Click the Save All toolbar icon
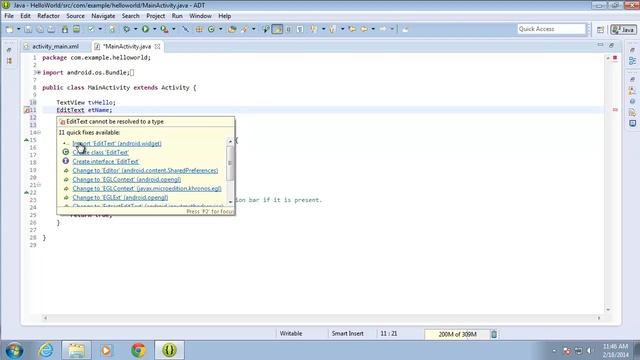 point(40,29)
